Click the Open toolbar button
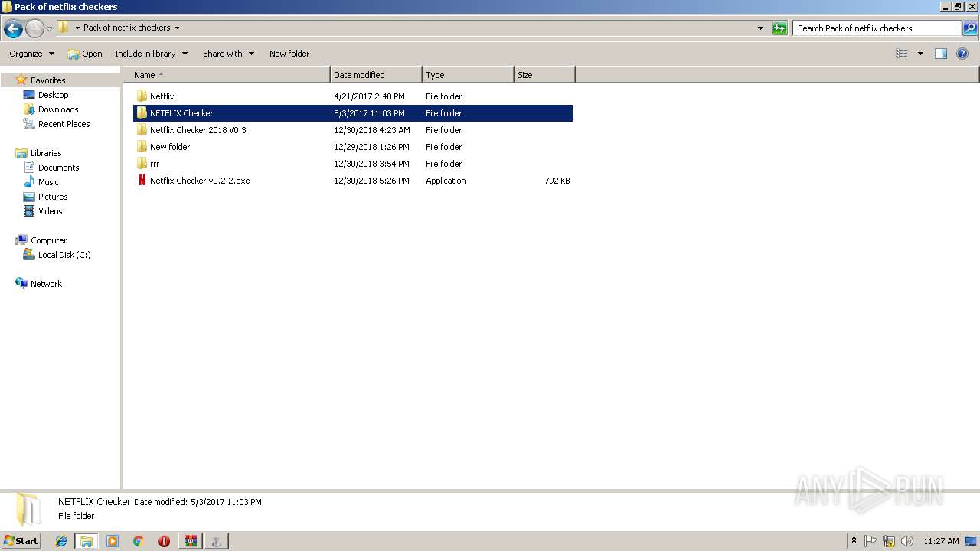 84,54
